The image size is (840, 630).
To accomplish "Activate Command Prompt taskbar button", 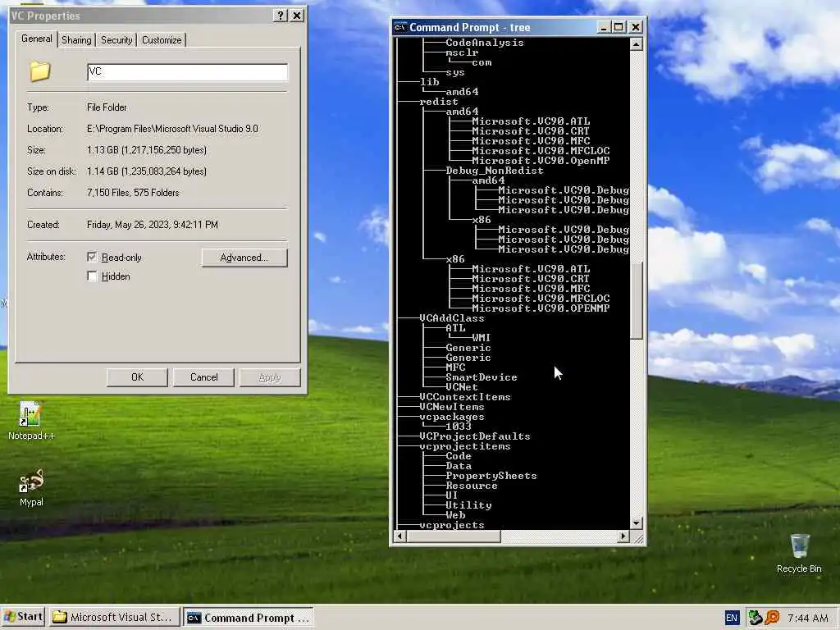I will (x=249, y=618).
